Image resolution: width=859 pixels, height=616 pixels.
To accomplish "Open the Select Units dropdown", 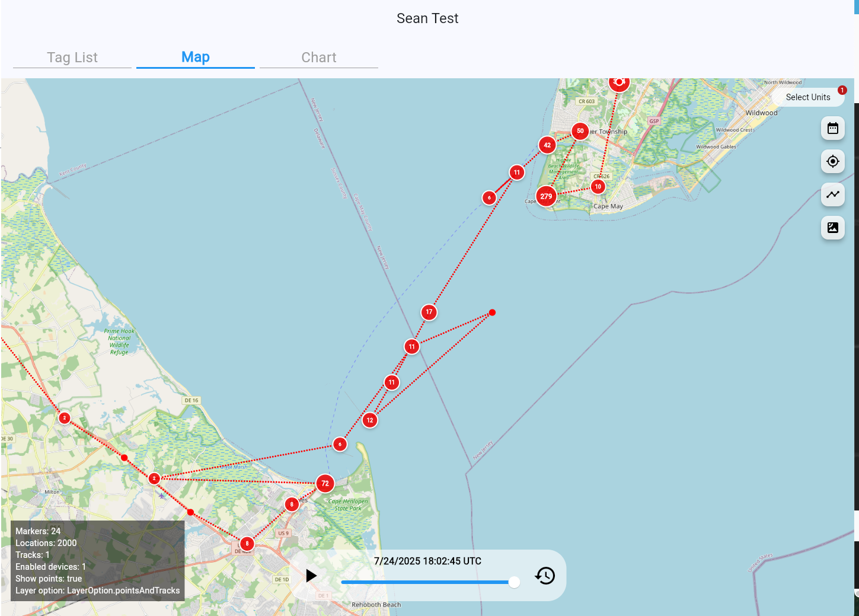I will (x=807, y=97).
